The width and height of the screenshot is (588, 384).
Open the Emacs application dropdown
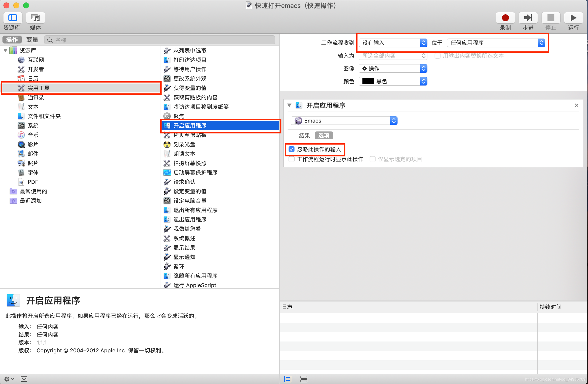click(x=344, y=121)
